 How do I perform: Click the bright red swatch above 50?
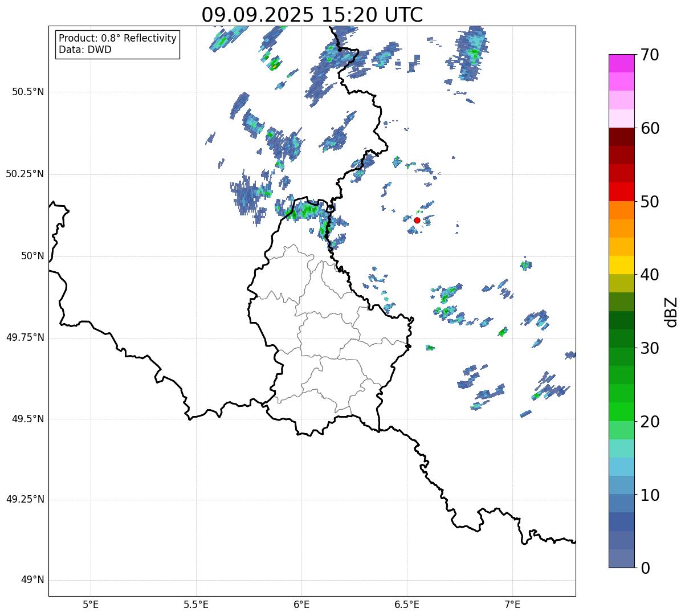622,192
